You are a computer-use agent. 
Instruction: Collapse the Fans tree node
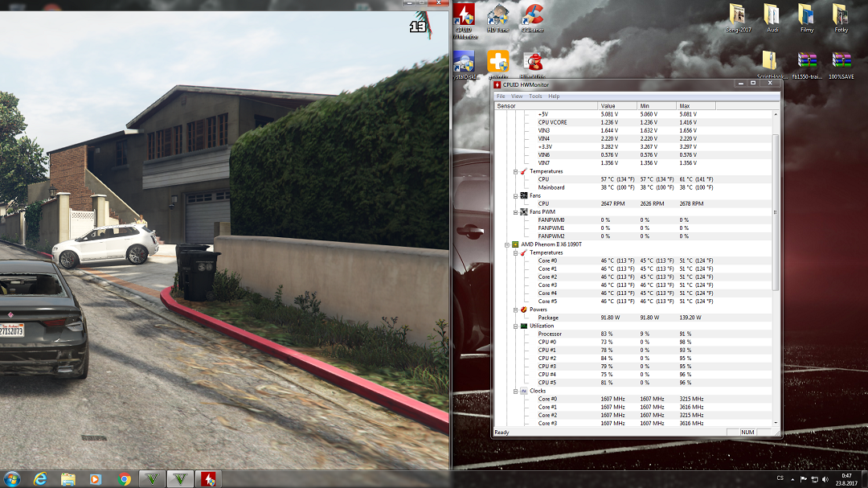pyautogui.click(x=515, y=196)
